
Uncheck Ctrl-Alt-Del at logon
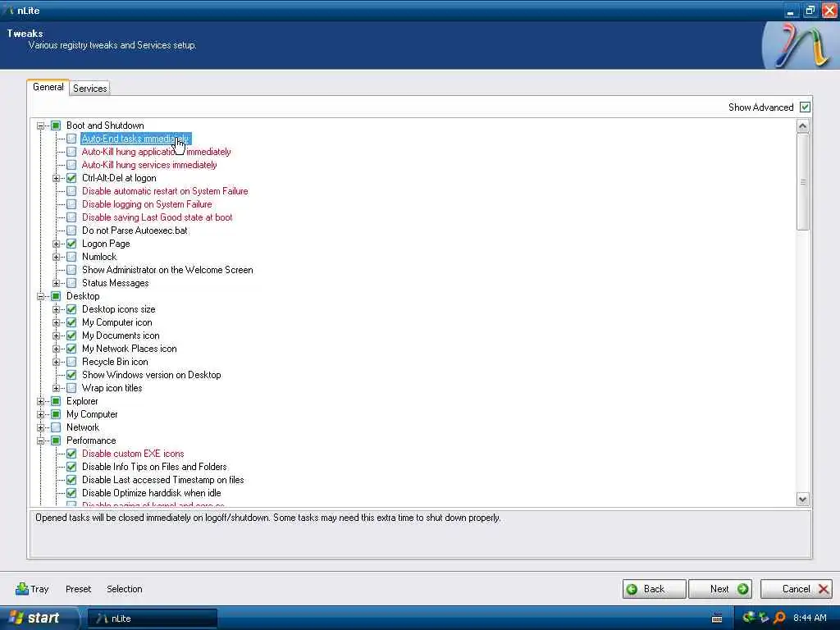[x=71, y=178]
